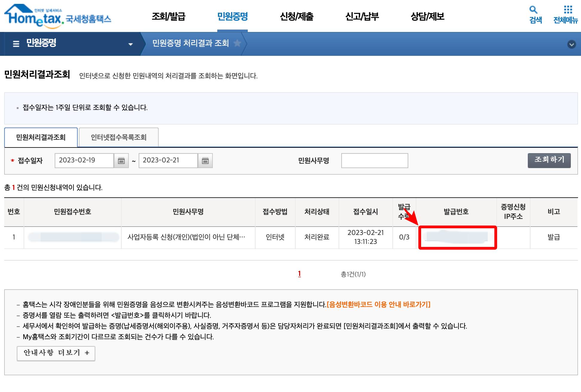The image size is (581, 392).
Task: Toggle the favorite star next to 민원증명 처리결과 조회
Action: [x=238, y=43]
